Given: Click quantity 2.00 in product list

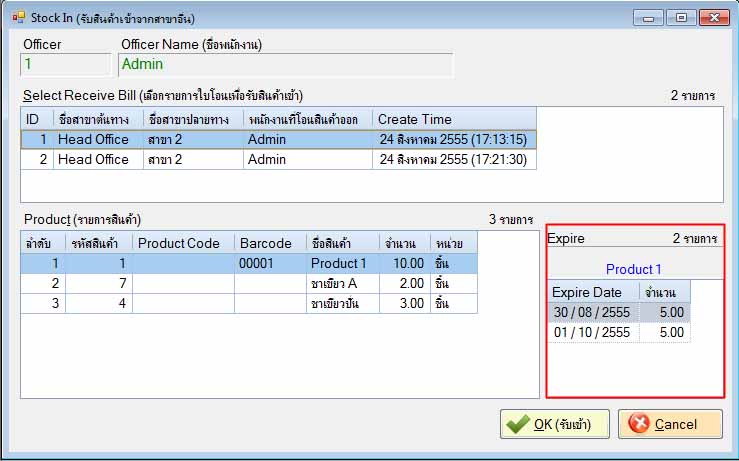Looking at the screenshot, I should (404, 283).
